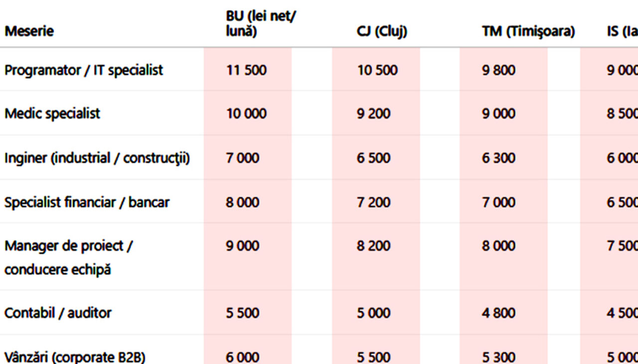Screen dimensions: 638x364
Task: Select the 9 200 Cluj value for Medic
Action: click(374, 114)
